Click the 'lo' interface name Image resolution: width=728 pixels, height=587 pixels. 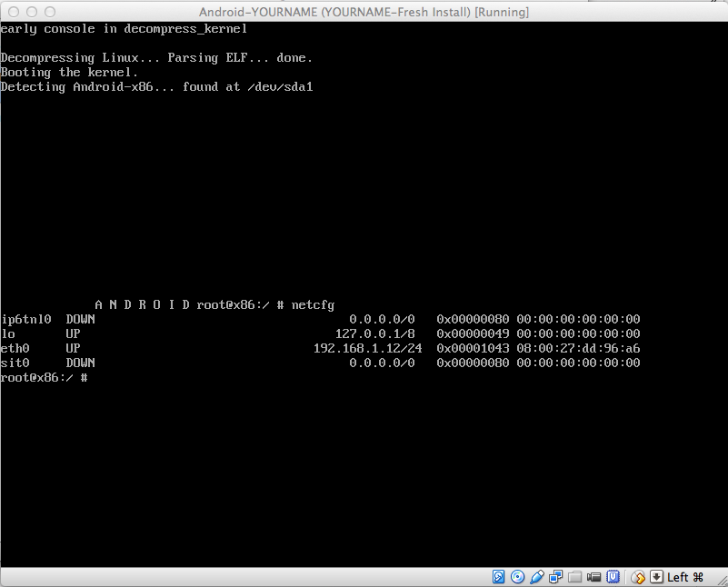[x=8, y=333]
